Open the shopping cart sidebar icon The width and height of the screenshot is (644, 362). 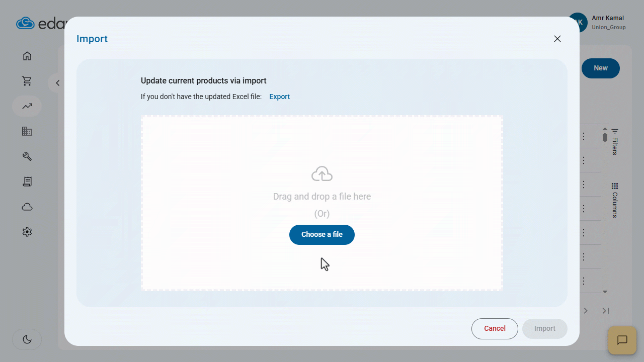(x=27, y=81)
